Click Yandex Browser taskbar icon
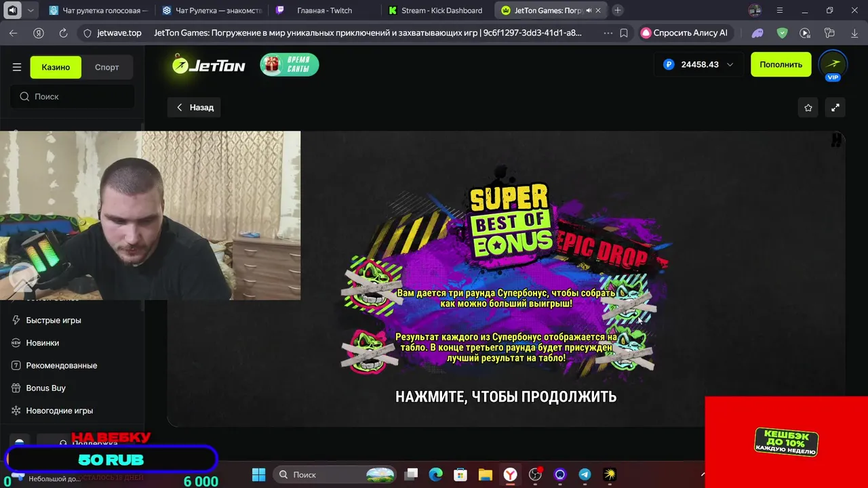Screen dimensions: 868x488 pyautogui.click(x=510, y=474)
